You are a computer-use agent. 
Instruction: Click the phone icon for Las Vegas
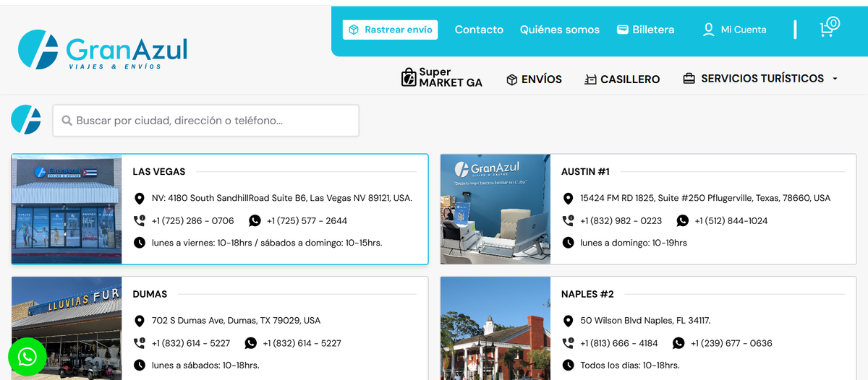(x=139, y=220)
